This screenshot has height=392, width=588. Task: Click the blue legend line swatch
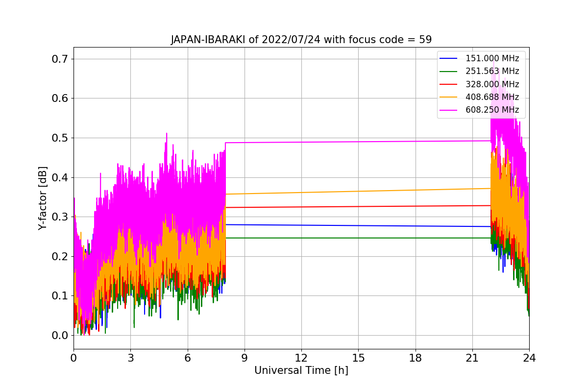pyautogui.click(x=449, y=58)
